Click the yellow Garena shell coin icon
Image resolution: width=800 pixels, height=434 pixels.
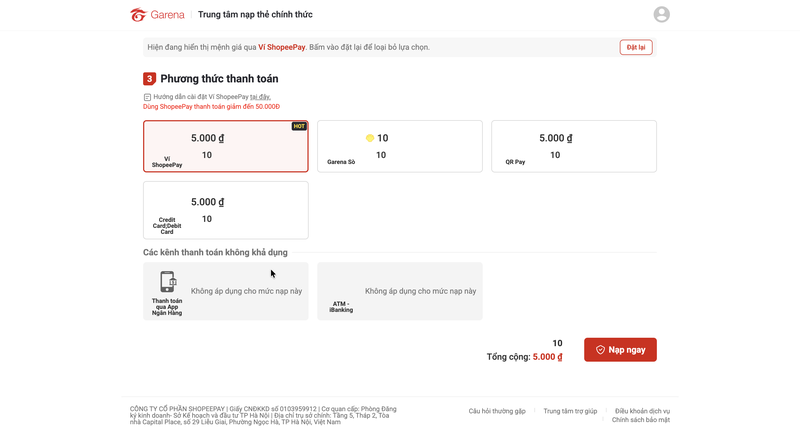click(370, 138)
